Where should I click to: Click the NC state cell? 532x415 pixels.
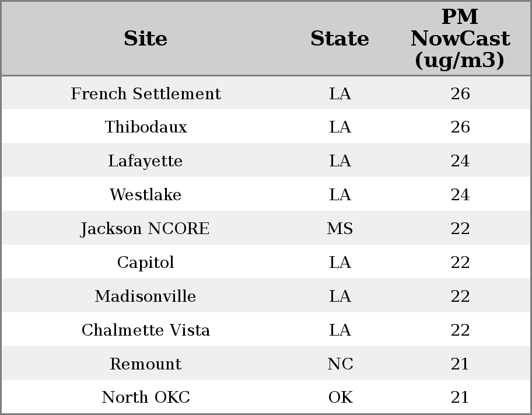tap(340, 364)
